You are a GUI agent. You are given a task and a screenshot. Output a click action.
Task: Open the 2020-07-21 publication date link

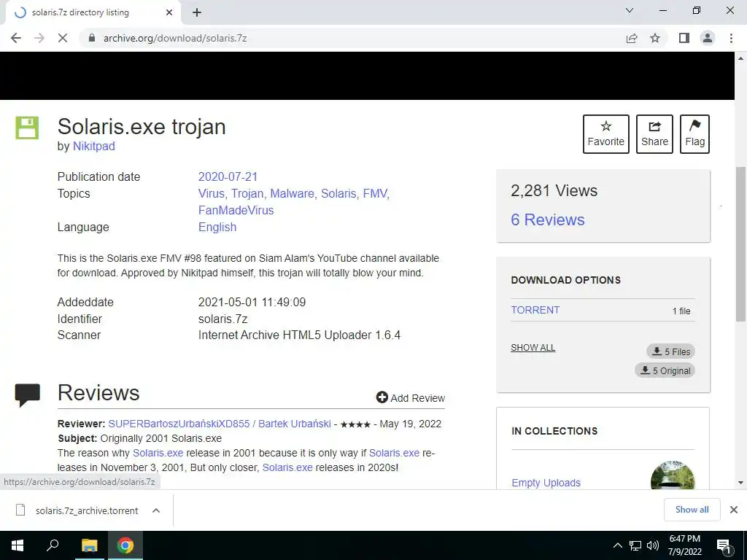(228, 176)
